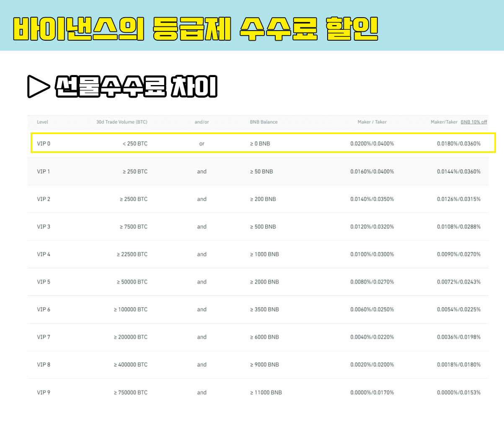Select the ≥ 200 BNB balance cell
Viewport: 504px width, 440px height.
tap(263, 199)
